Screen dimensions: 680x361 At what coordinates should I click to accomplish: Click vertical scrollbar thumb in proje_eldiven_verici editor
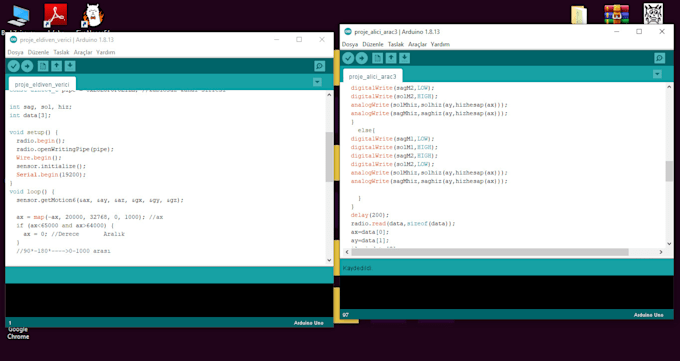click(329, 157)
